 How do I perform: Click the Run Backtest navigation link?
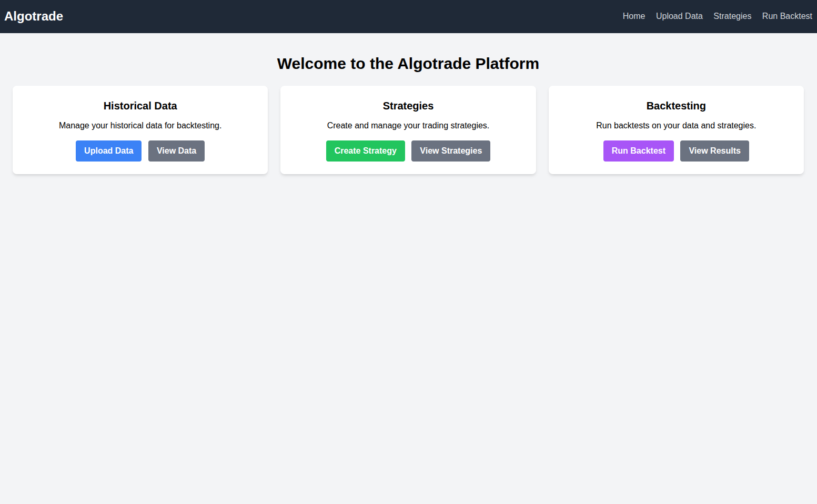coord(787,16)
